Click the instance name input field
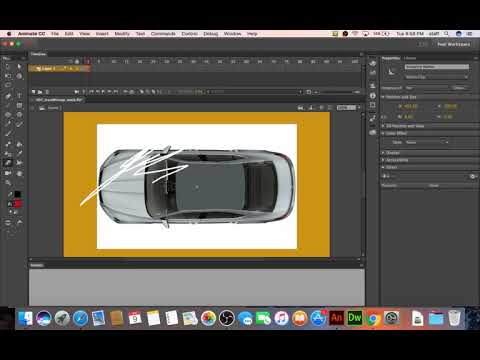Screen dimensions: 480x360 click(437, 67)
